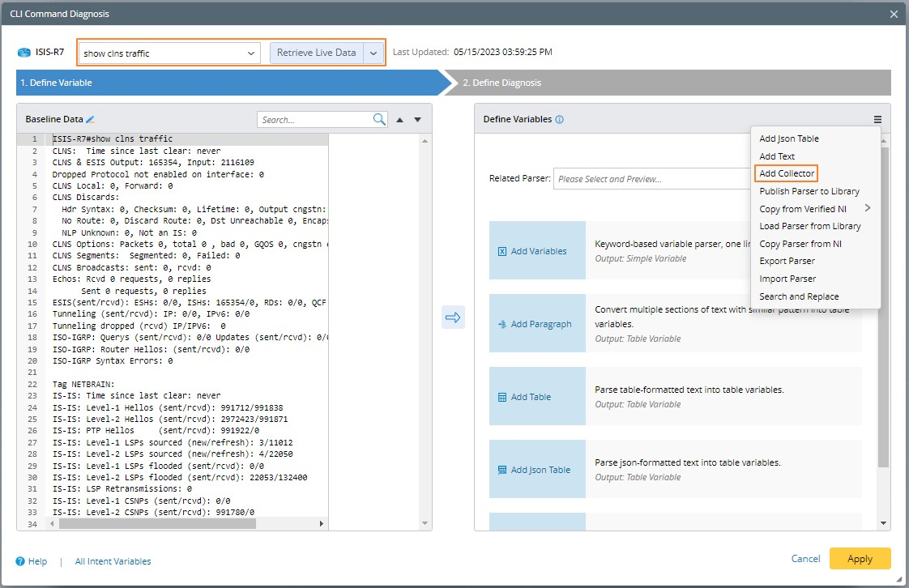Choose Publish Parser to Library
This screenshot has width=909, height=588.
(809, 191)
